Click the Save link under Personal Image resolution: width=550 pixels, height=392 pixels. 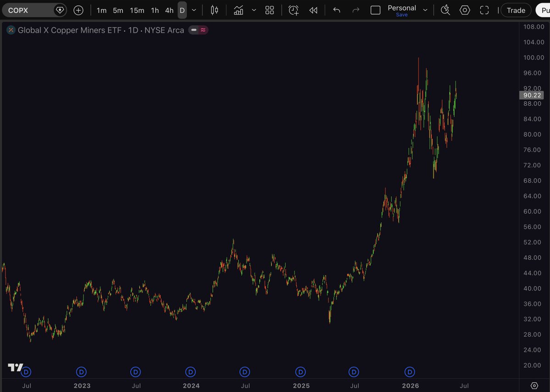coord(402,15)
